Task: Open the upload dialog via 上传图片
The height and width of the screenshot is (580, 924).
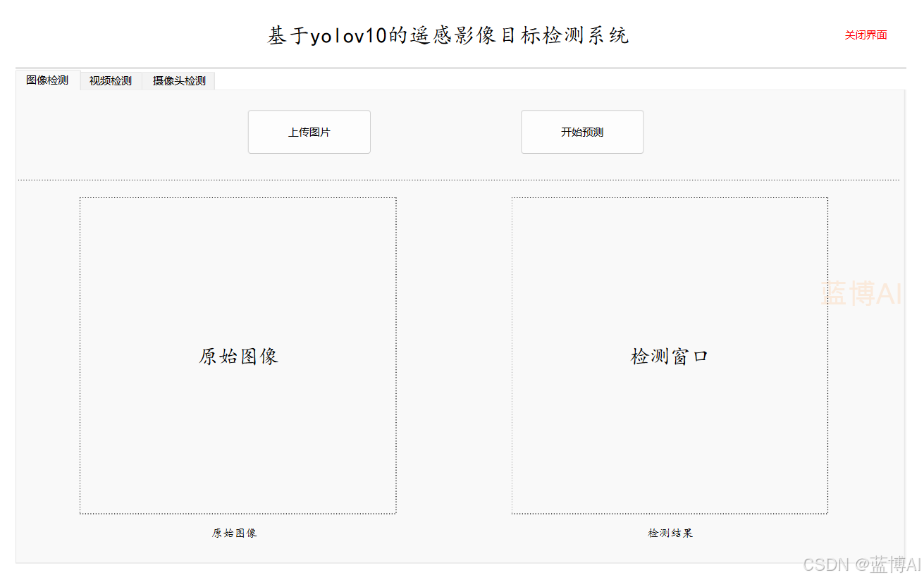Action: coord(309,132)
